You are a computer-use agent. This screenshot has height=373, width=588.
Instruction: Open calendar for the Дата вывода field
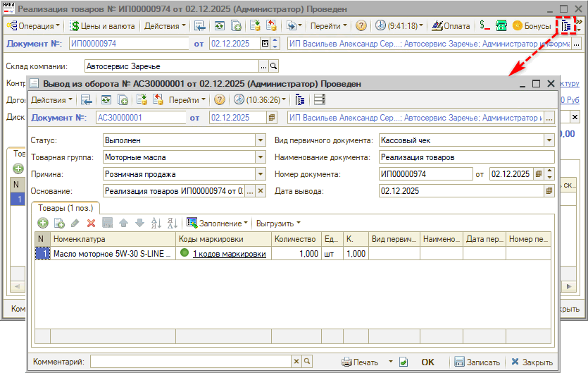549,190
